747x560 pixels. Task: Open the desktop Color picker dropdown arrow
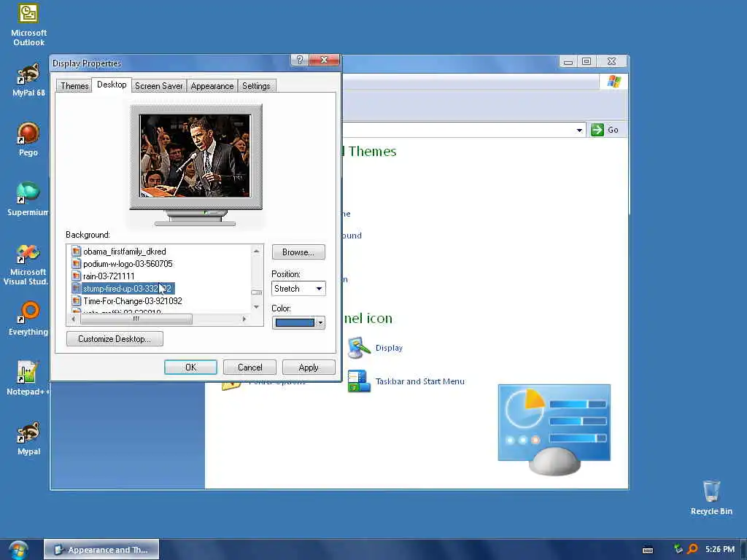pyautogui.click(x=320, y=322)
